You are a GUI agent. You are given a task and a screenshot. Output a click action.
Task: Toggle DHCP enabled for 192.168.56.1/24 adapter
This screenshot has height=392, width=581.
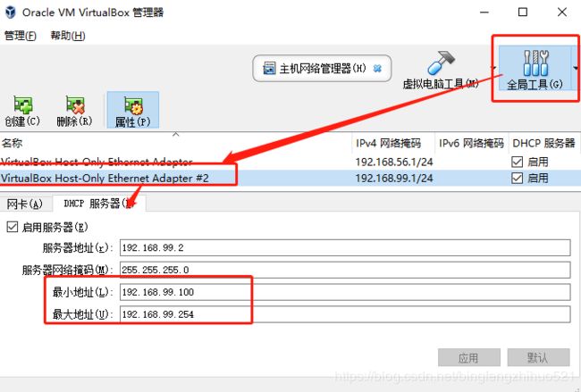(x=517, y=162)
